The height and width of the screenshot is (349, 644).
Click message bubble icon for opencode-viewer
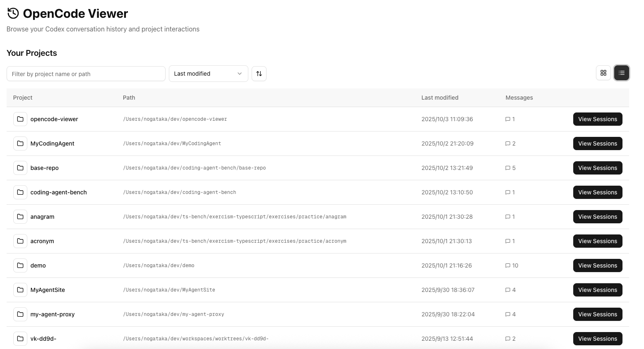[x=508, y=119]
